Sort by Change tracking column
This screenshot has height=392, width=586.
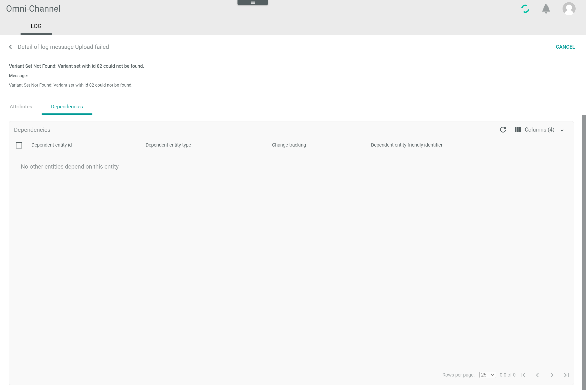click(289, 145)
